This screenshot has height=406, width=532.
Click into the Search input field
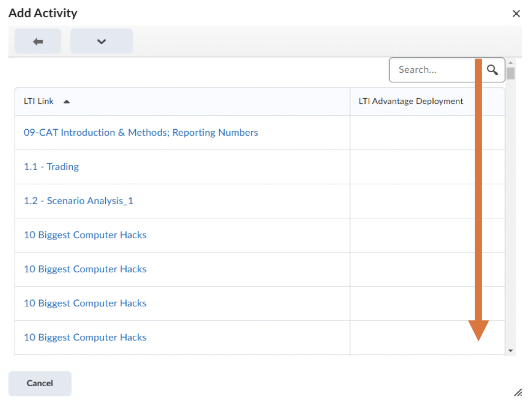point(432,70)
